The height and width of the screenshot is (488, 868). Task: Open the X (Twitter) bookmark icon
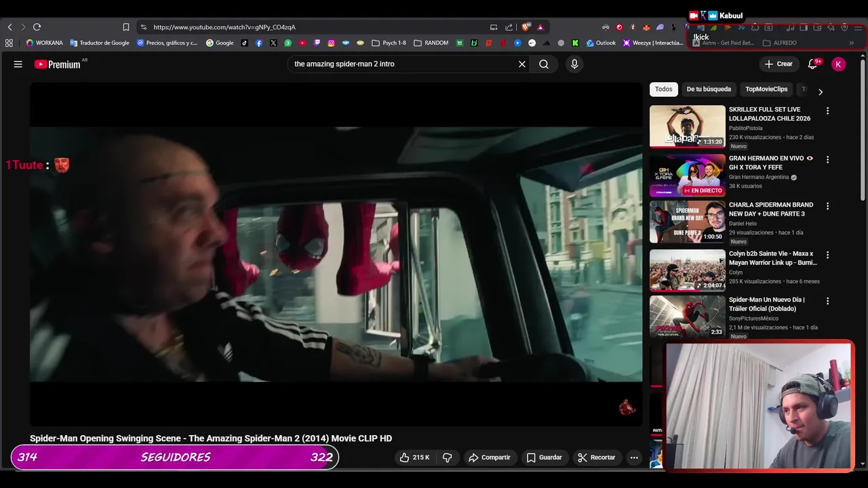(273, 43)
